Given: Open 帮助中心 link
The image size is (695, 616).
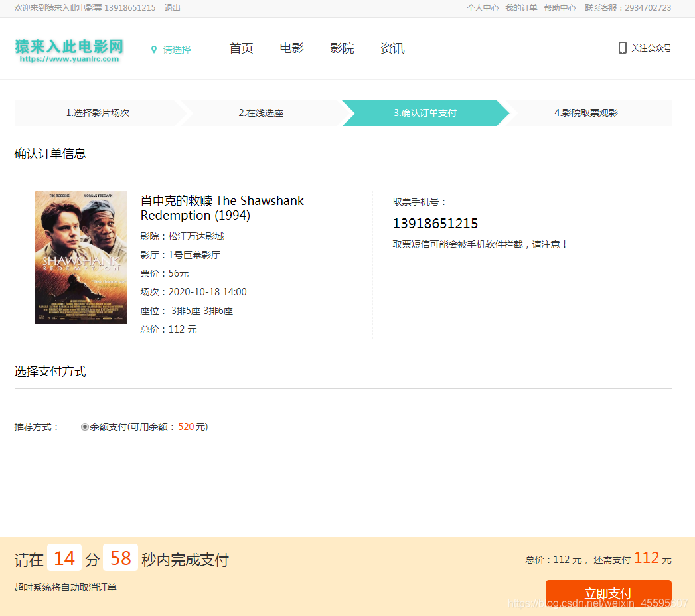Looking at the screenshot, I should (x=560, y=8).
